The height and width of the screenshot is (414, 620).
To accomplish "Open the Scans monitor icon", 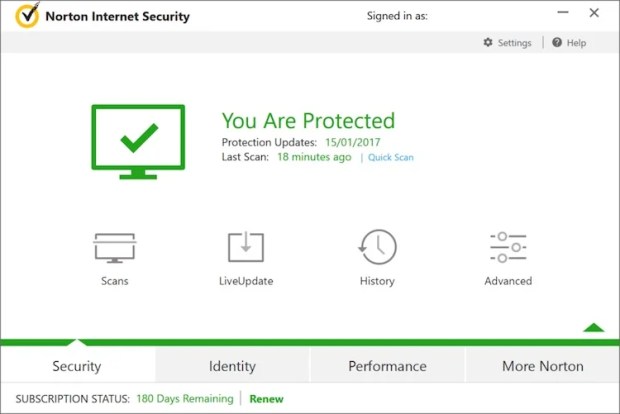I will tap(114, 247).
